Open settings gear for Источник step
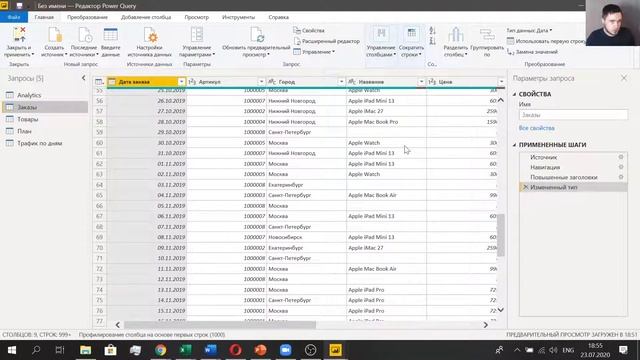640x360 pixels. [x=621, y=157]
